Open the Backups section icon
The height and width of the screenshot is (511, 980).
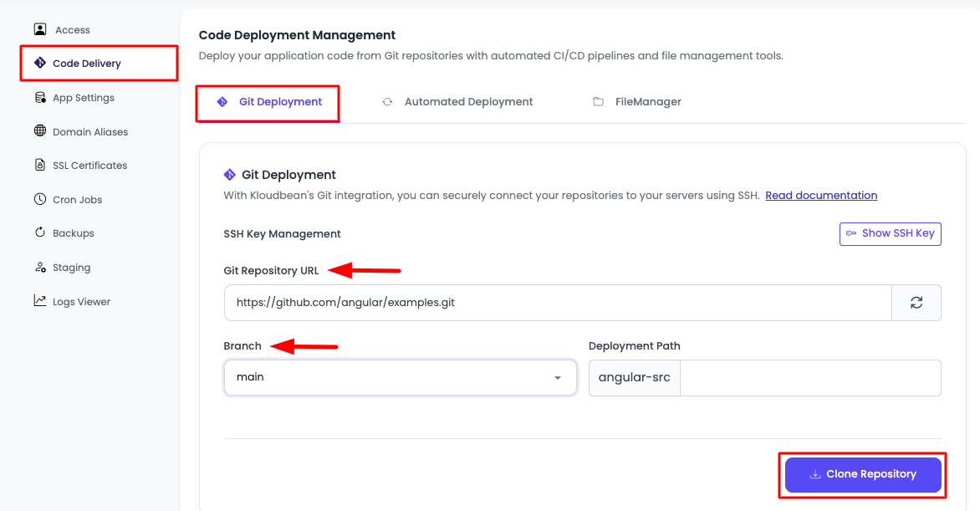point(39,233)
